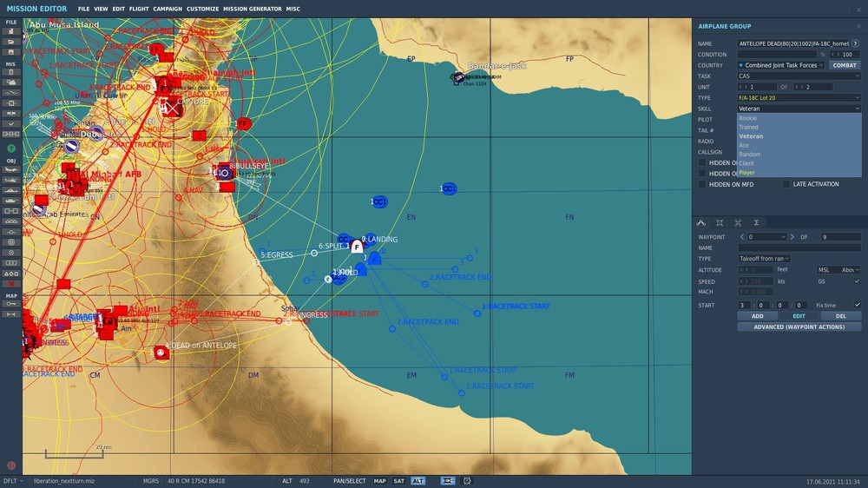This screenshot has width=868, height=488.
Task: Click the red exit icon at bottom-left
Action: (11, 465)
